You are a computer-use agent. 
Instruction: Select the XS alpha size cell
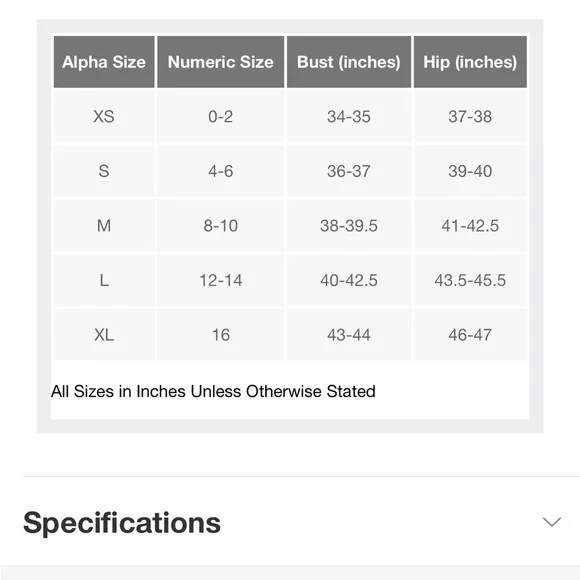point(104,117)
